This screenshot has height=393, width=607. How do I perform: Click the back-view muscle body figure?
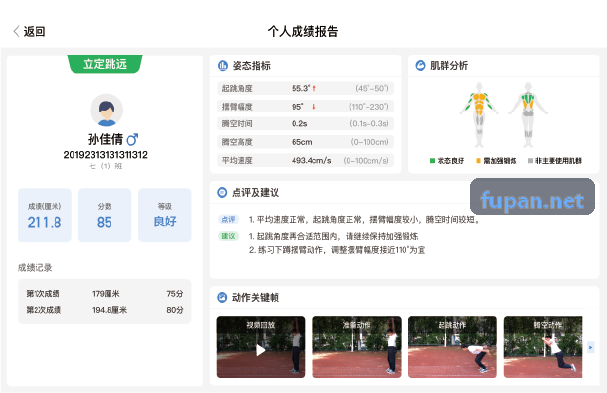(x=528, y=115)
